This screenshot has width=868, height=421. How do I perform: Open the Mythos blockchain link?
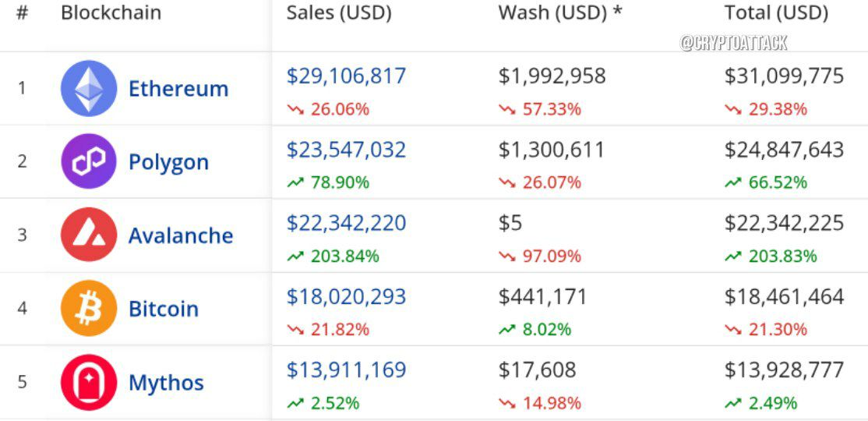coord(166,383)
